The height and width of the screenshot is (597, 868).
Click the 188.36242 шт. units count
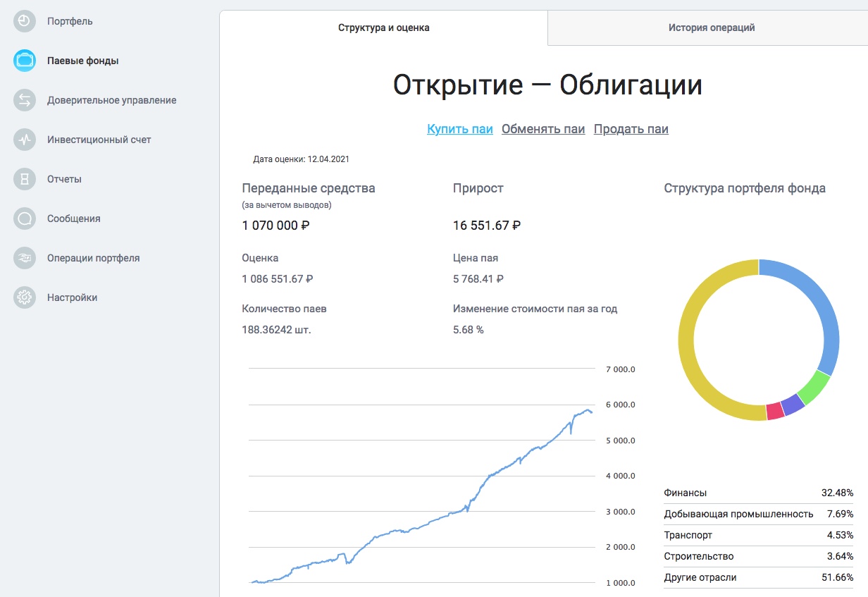point(276,330)
